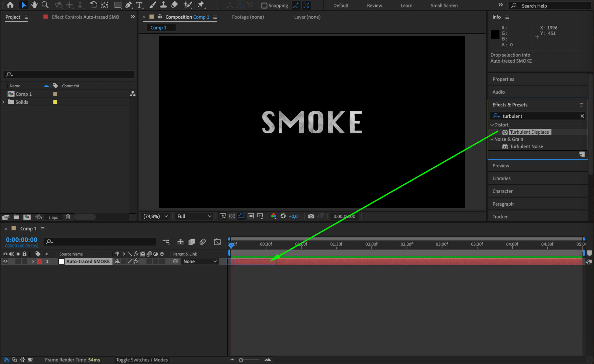
Task: Switch to the Review workspace
Action: tap(374, 5)
